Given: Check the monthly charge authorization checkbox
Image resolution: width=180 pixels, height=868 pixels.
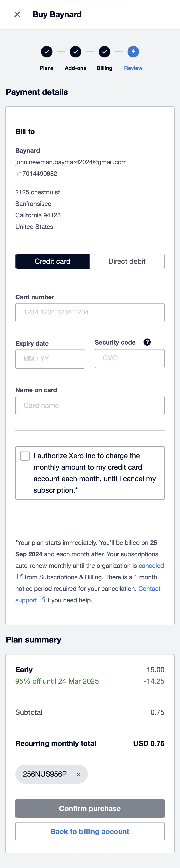Looking at the screenshot, I should [x=24, y=455].
